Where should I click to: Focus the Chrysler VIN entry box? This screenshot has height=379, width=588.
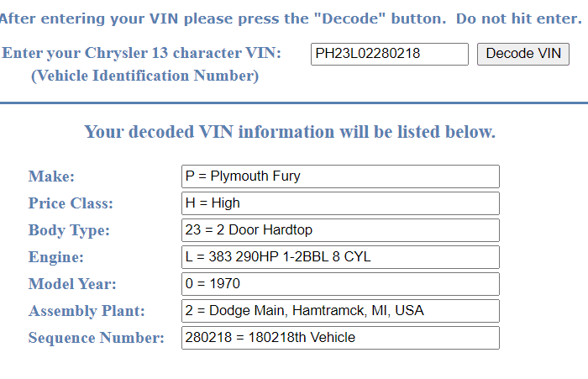pos(389,55)
